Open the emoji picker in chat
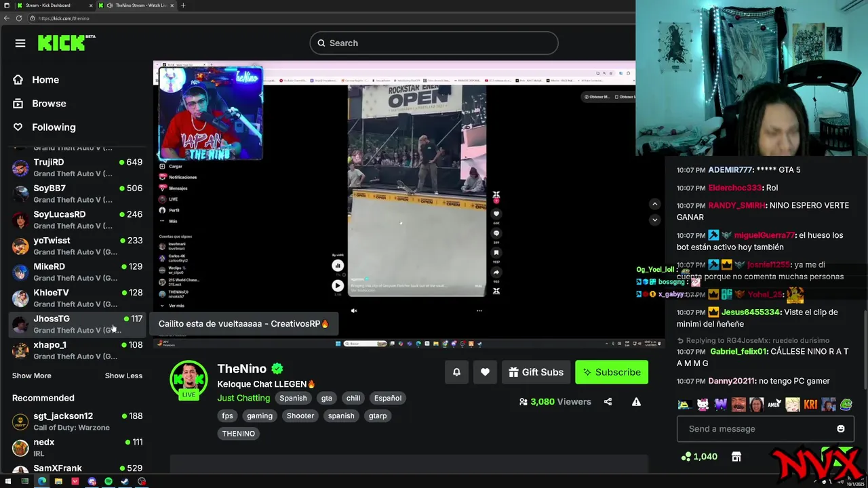 point(841,428)
